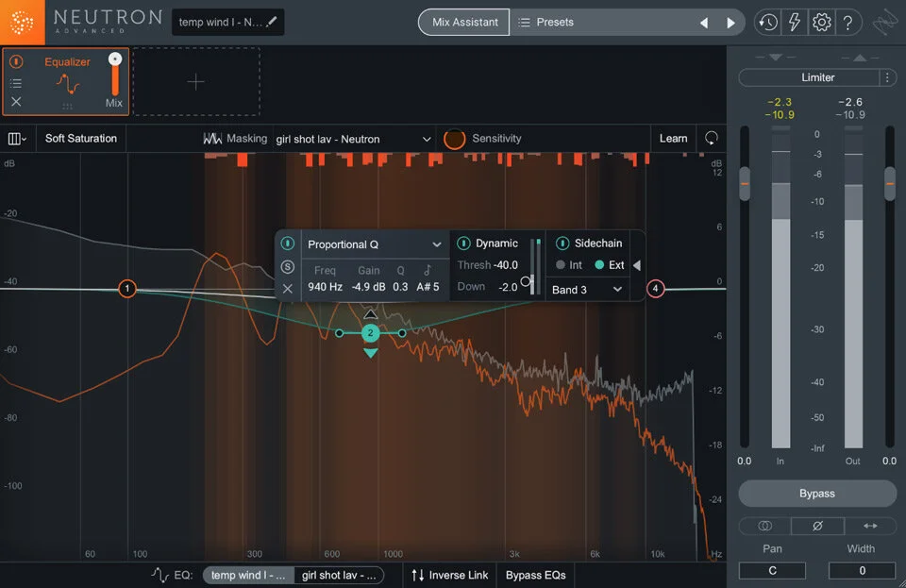Click the input gain 0.0 value
Viewport: 906px width, 588px height.
pos(745,461)
